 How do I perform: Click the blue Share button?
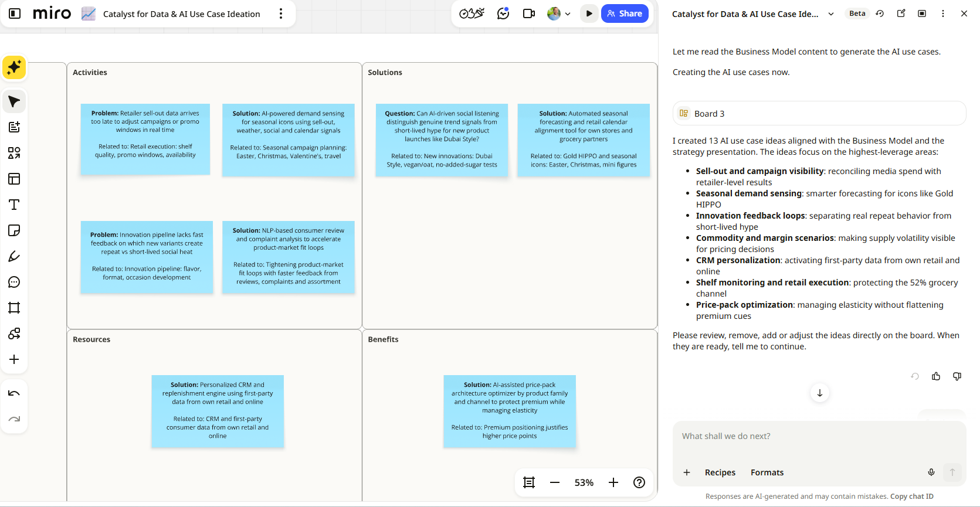pyautogui.click(x=625, y=13)
